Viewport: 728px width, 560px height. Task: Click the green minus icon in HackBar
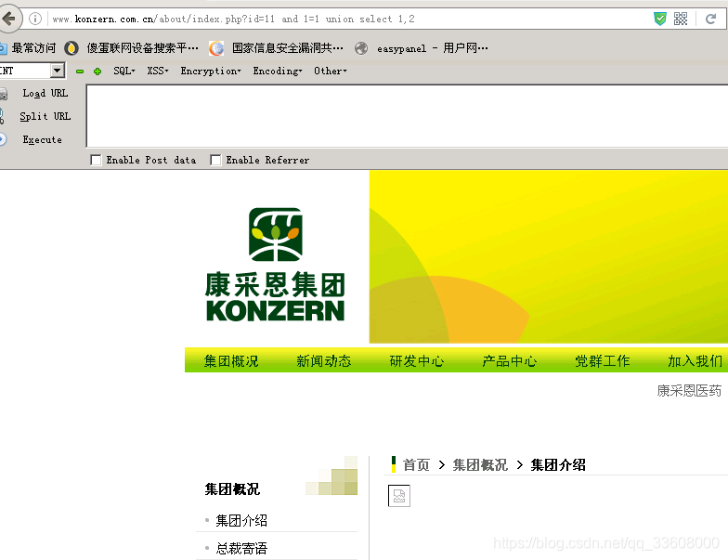pyautogui.click(x=80, y=71)
